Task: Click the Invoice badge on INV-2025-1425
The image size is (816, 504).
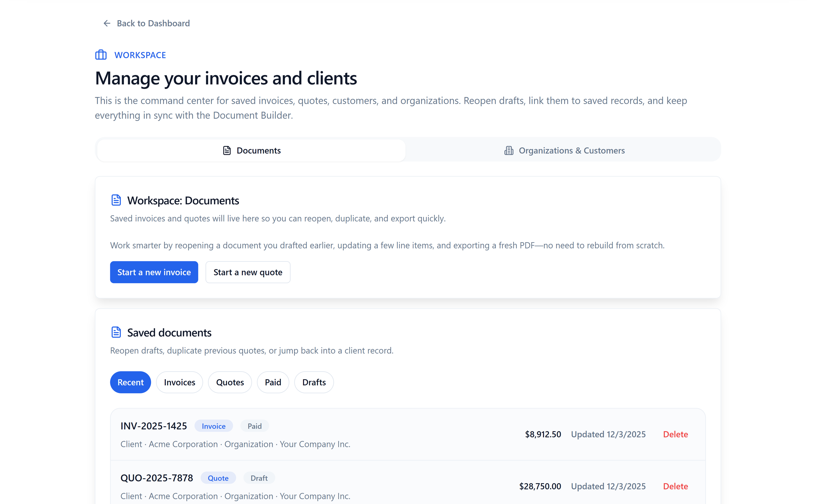Action: (x=213, y=426)
